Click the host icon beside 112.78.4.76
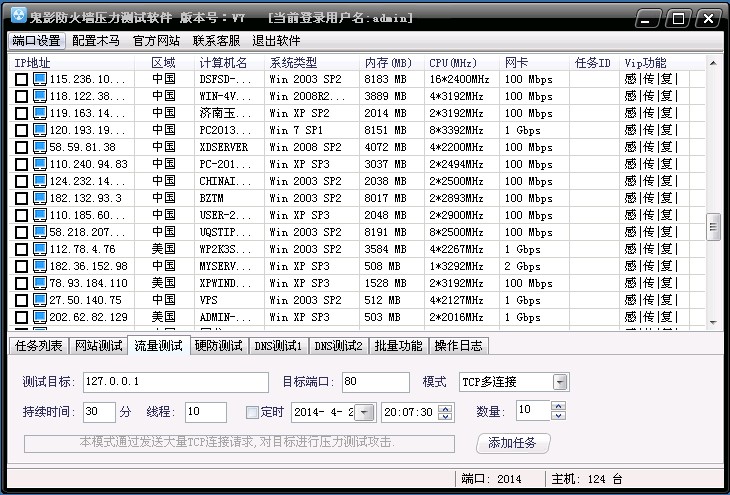 (x=40, y=249)
